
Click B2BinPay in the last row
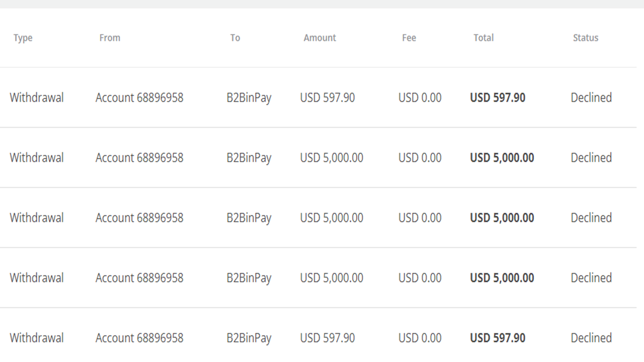(x=249, y=338)
